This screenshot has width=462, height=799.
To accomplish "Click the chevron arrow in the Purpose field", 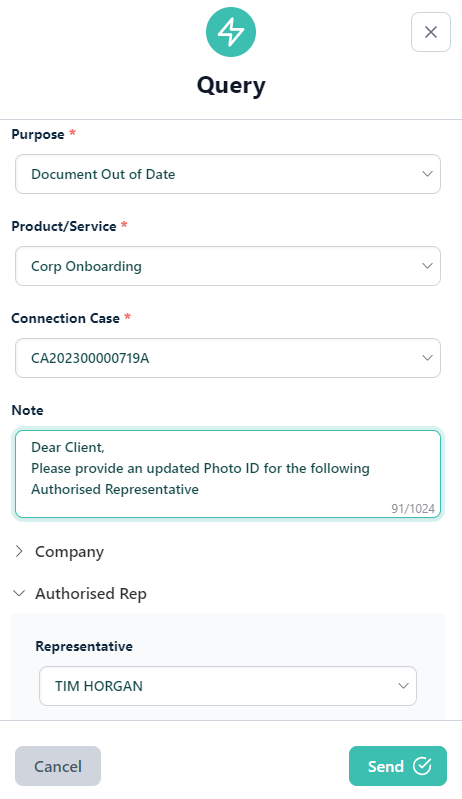I will click(427, 174).
